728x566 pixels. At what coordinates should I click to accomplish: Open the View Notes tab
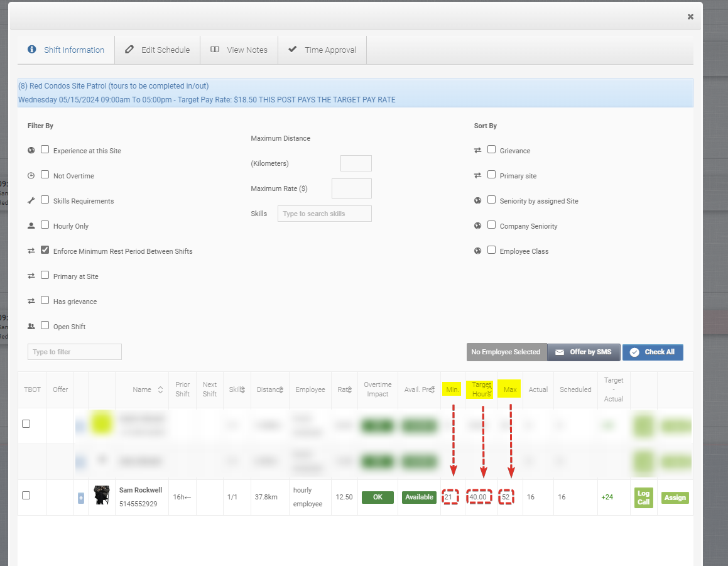pyautogui.click(x=239, y=50)
